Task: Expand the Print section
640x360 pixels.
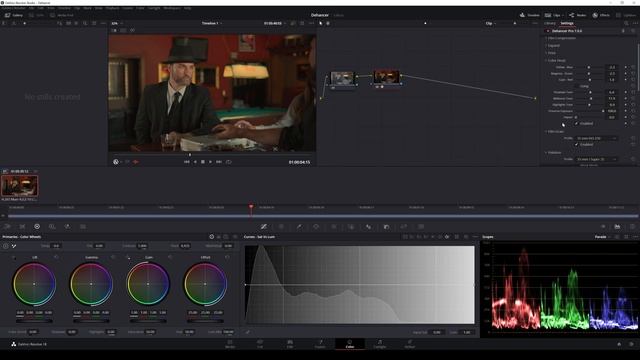Action: [x=551, y=53]
